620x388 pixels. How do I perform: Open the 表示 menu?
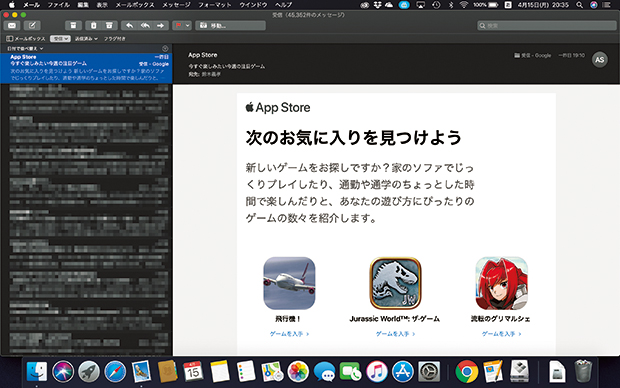tap(102, 5)
